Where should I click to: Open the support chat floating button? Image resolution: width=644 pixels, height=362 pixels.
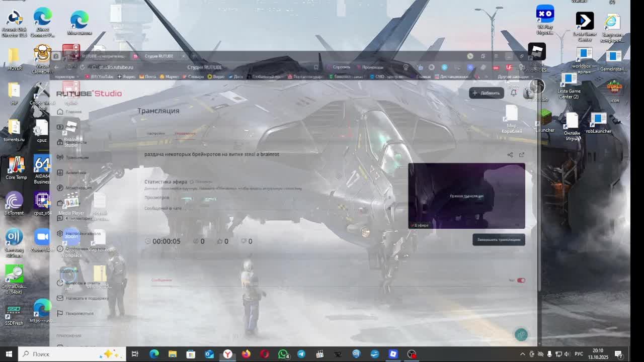pyautogui.click(x=521, y=334)
